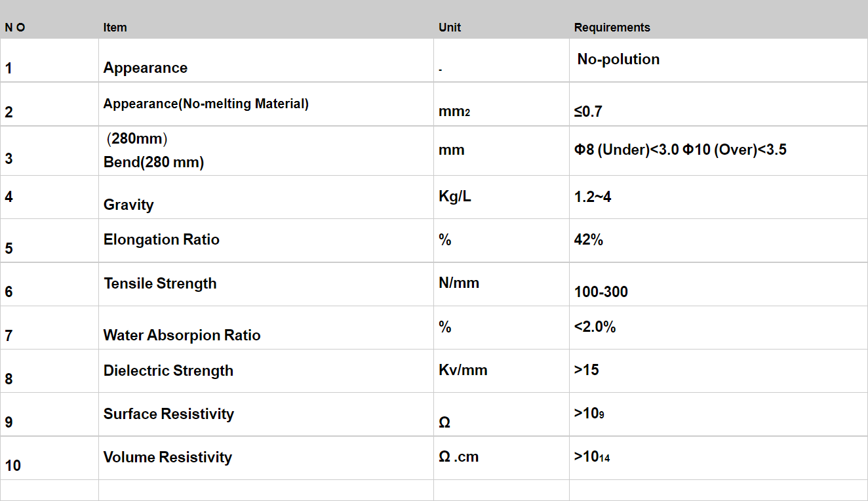Click the '100-300' requirement cell
This screenshot has width=868, height=501.
tap(719, 285)
